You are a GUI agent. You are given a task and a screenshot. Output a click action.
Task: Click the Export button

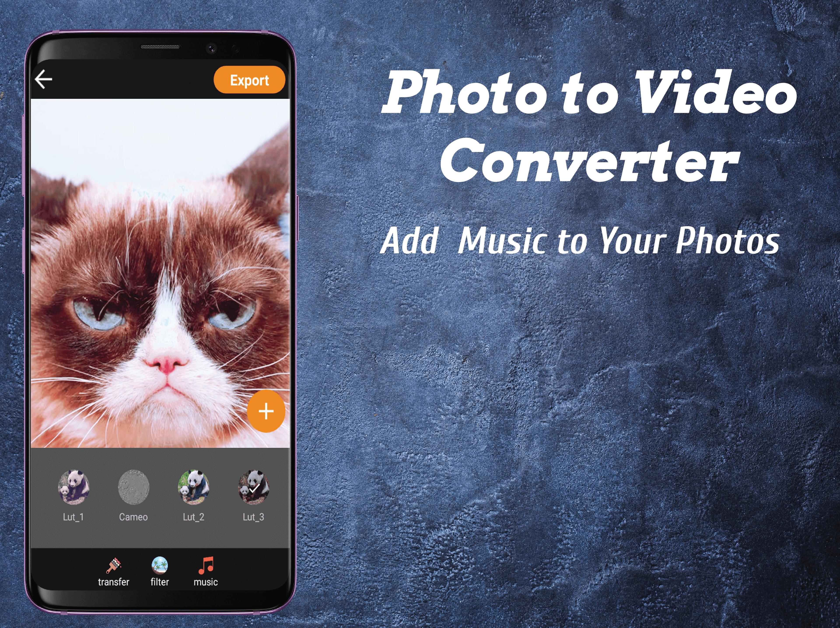[x=250, y=80]
